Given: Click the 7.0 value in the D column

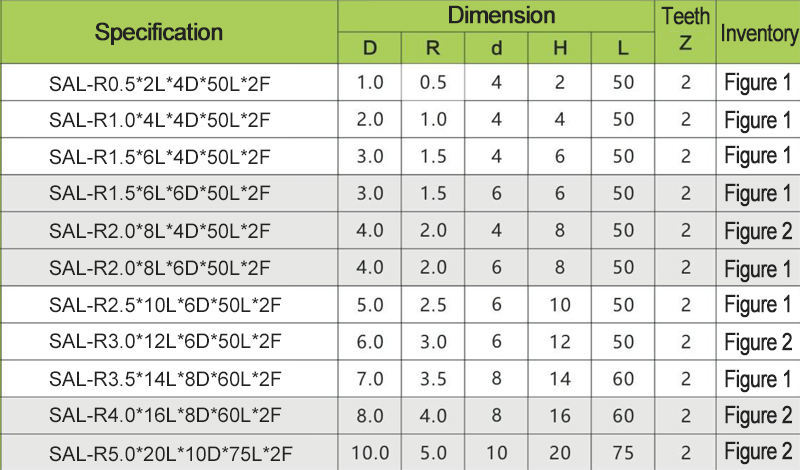Looking at the screenshot, I should [370, 379].
